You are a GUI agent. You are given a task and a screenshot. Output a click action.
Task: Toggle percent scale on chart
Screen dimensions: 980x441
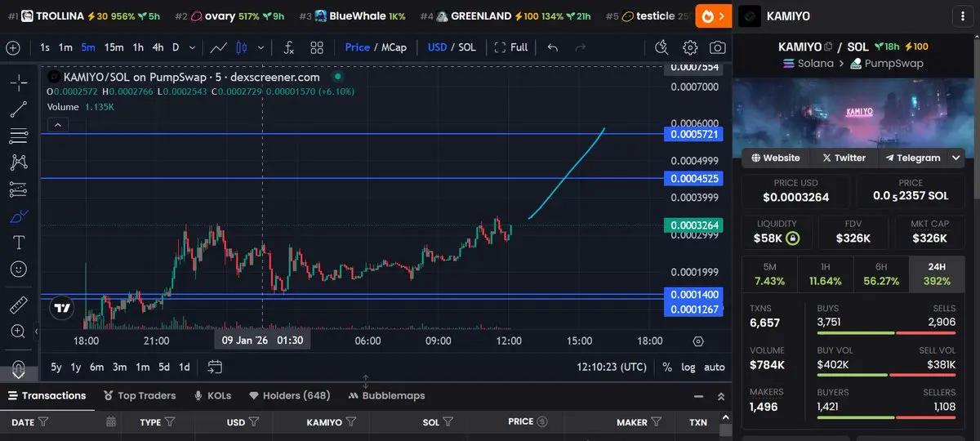click(667, 367)
